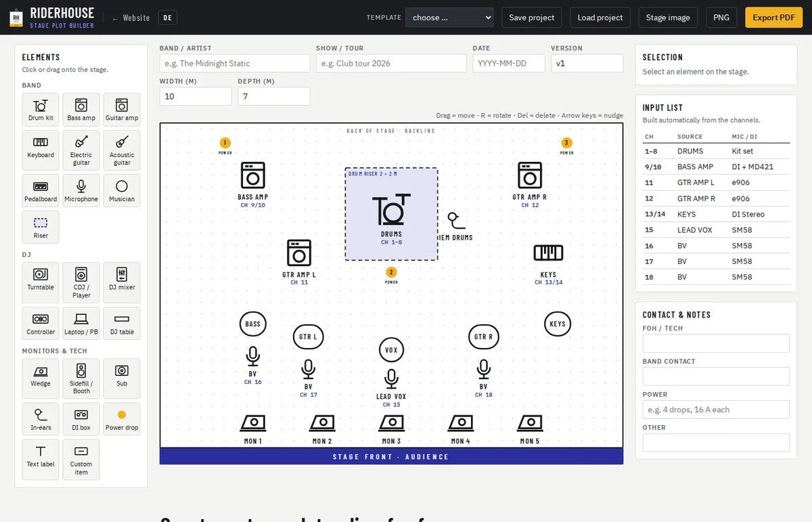Add a Controller element
This screenshot has height=522, width=812.
pyautogui.click(x=41, y=323)
